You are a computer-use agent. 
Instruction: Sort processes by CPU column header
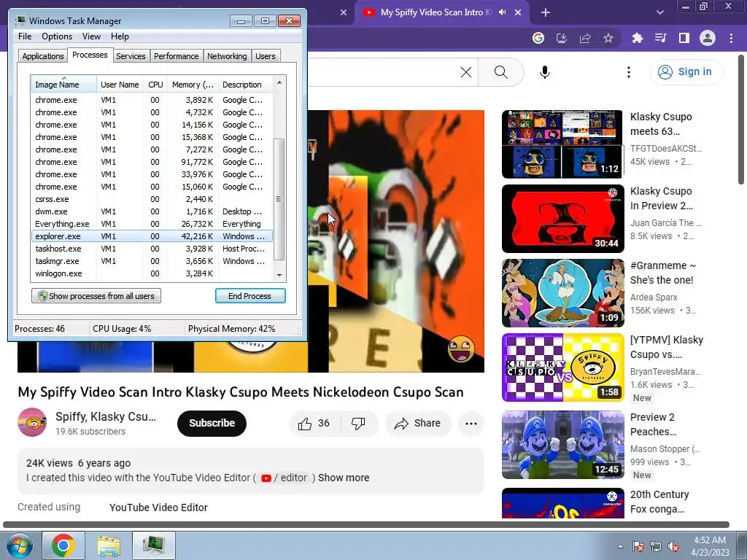tap(155, 85)
